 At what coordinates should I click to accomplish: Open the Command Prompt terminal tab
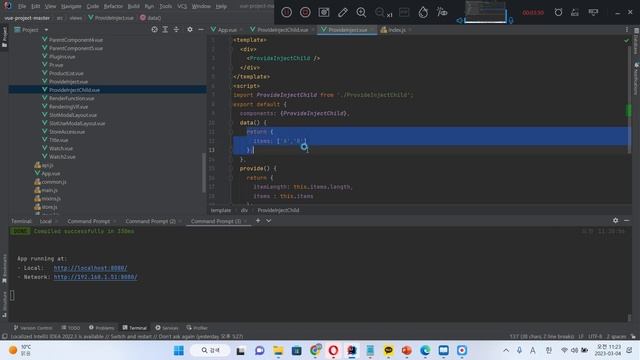click(89, 221)
